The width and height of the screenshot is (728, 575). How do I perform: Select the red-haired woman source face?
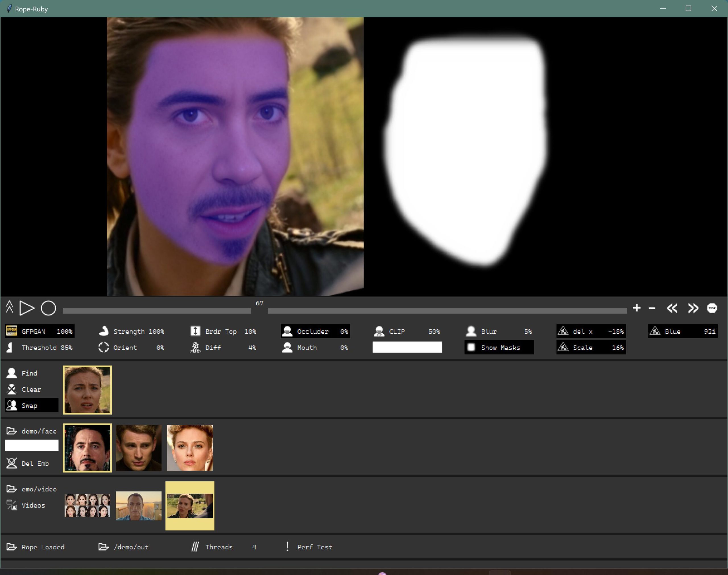(190, 448)
